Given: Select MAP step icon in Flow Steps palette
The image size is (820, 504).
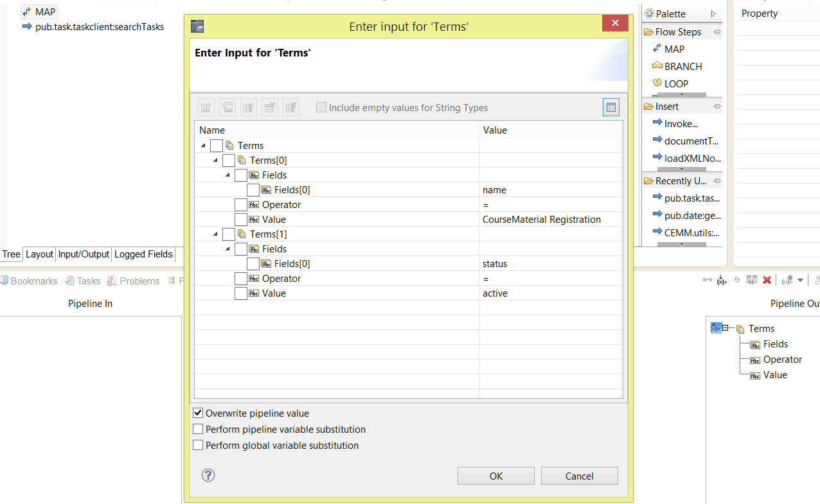Looking at the screenshot, I should 657,49.
